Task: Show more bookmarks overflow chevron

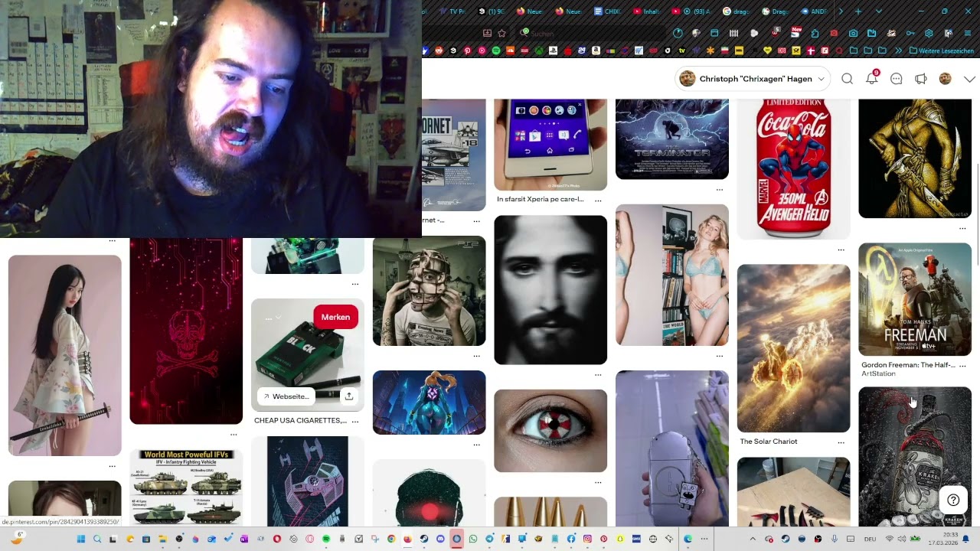Action: point(898,51)
